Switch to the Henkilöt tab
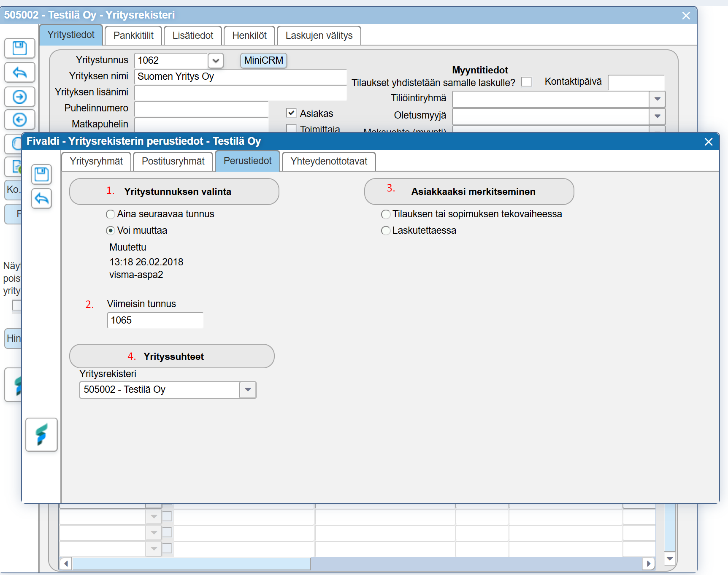 point(249,35)
